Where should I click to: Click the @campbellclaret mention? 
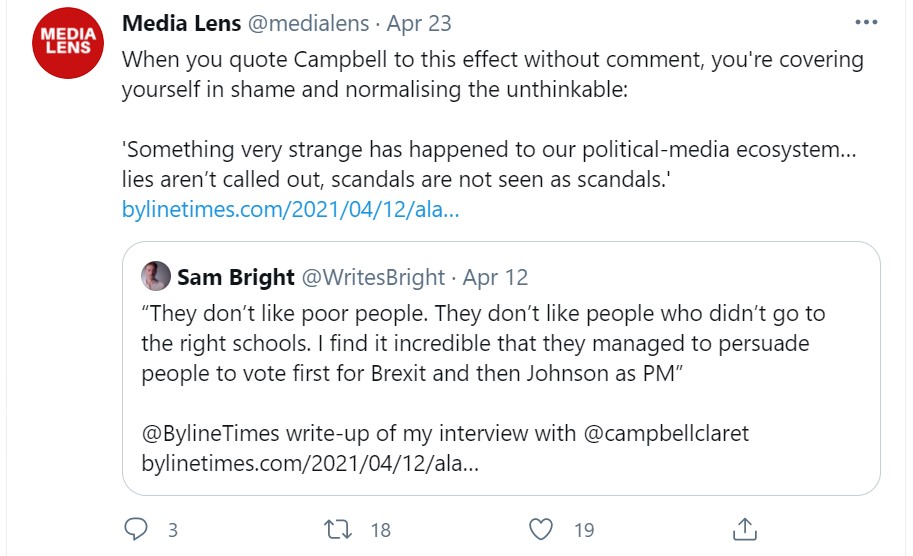pyautogui.click(x=664, y=433)
